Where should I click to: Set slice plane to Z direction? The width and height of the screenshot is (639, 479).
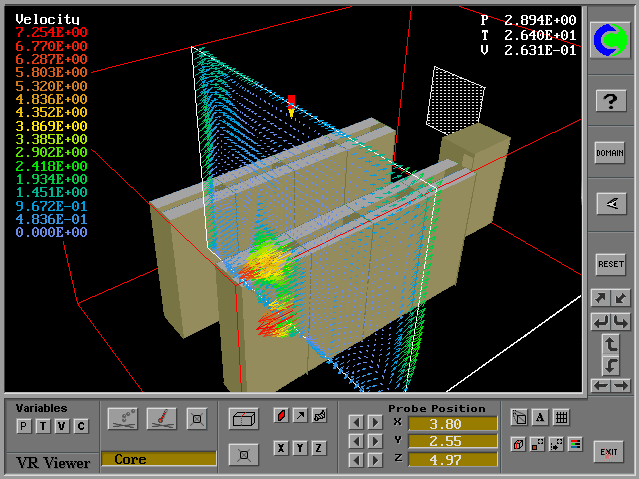[319, 448]
